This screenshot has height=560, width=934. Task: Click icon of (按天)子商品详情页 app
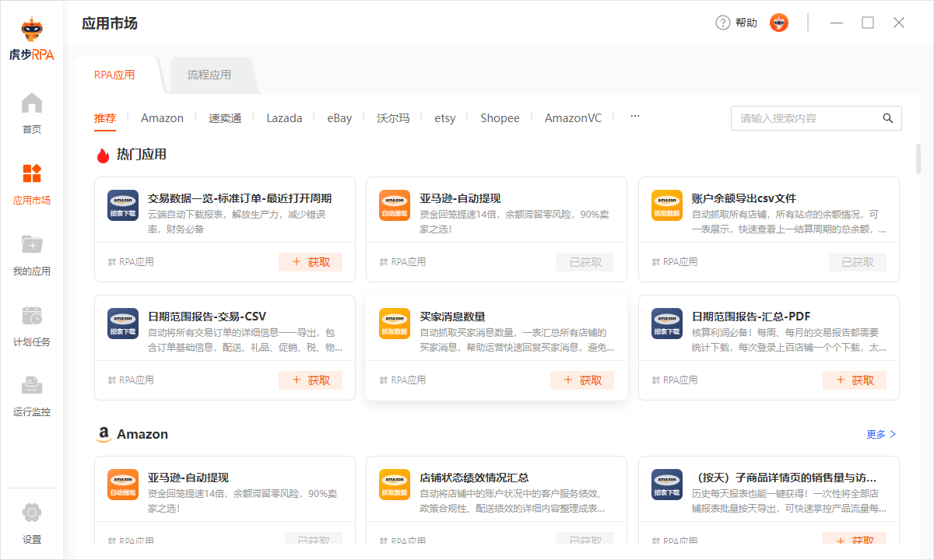[667, 485]
